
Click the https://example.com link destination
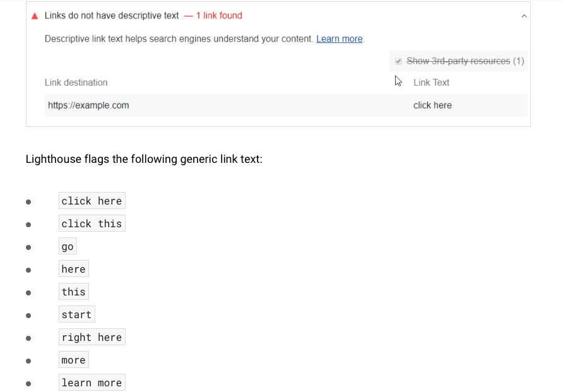point(88,105)
